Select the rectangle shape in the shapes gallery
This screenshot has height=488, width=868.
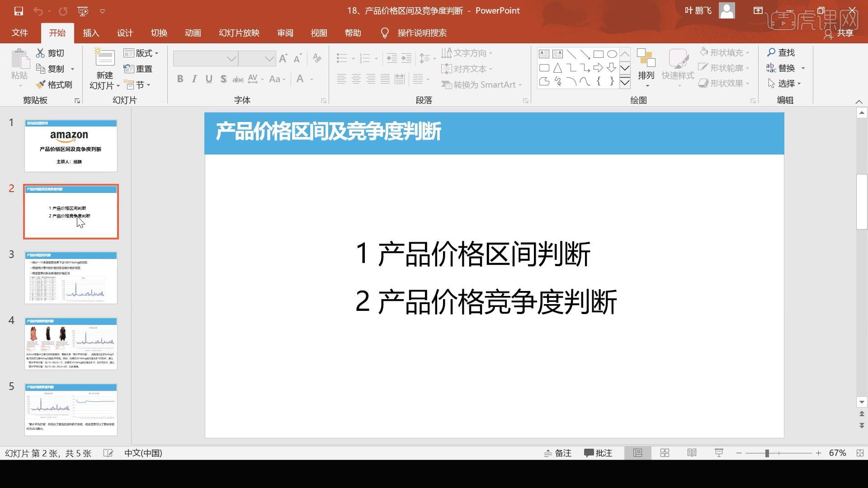click(x=598, y=54)
